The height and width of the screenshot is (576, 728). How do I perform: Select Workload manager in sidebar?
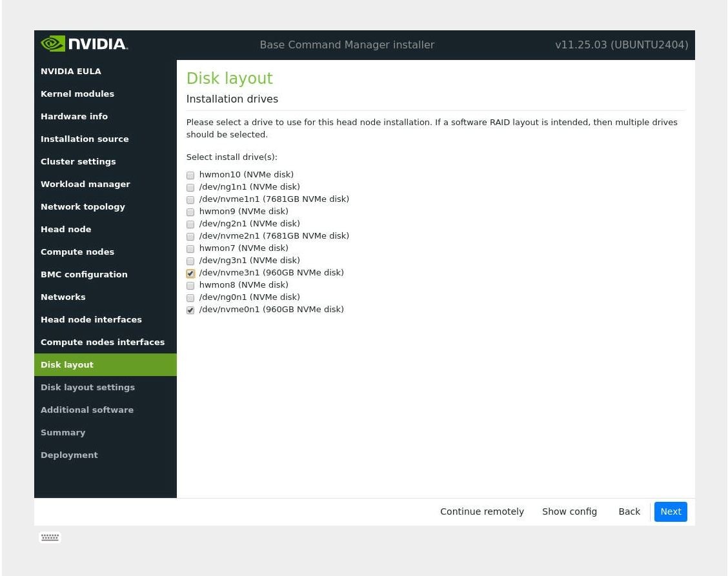(x=85, y=184)
